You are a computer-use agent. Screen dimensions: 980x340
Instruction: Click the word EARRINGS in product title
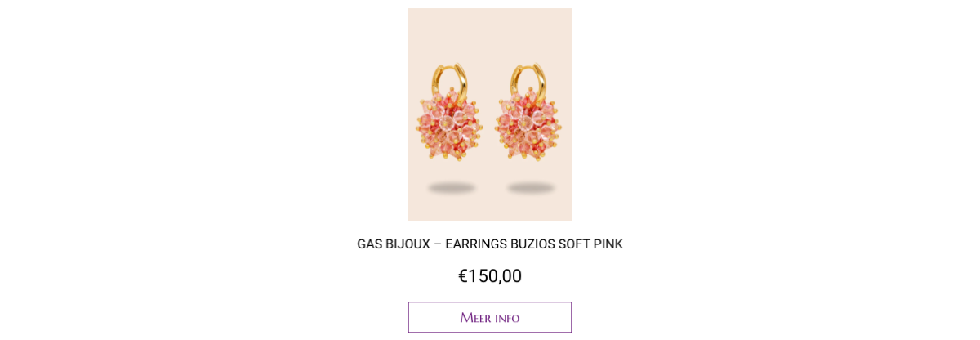pos(476,244)
